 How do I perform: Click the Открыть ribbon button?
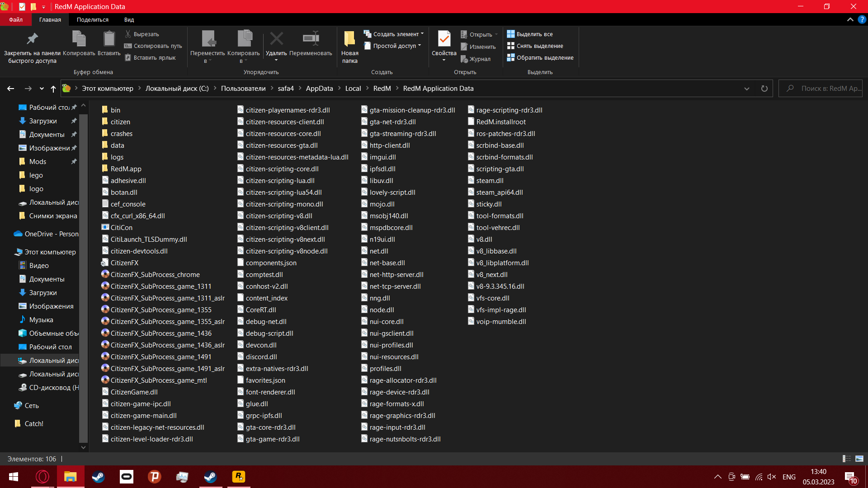pyautogui.click(x=479, y=34)
